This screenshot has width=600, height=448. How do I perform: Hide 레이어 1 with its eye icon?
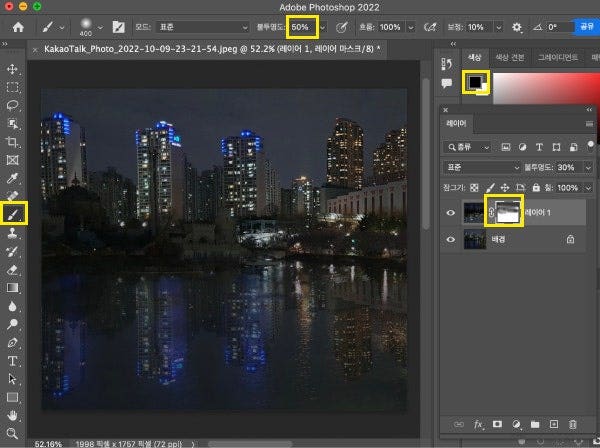(452, 212)
